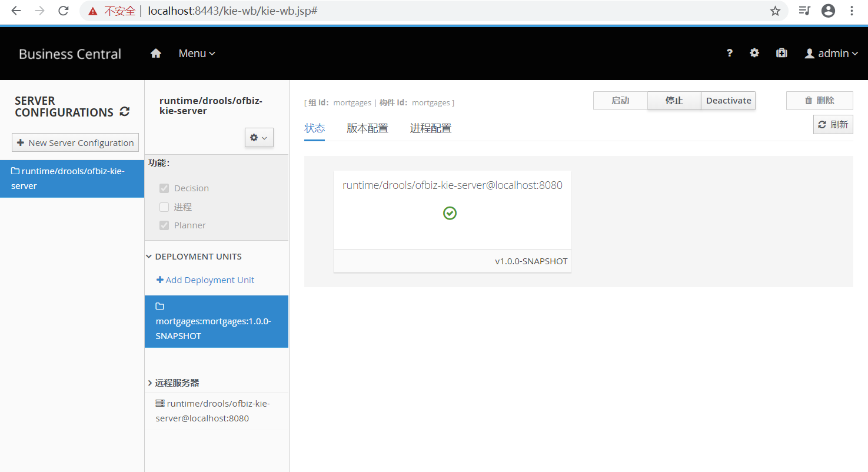
Task: Switch to the 状态 tab
Action: (315, 128)
